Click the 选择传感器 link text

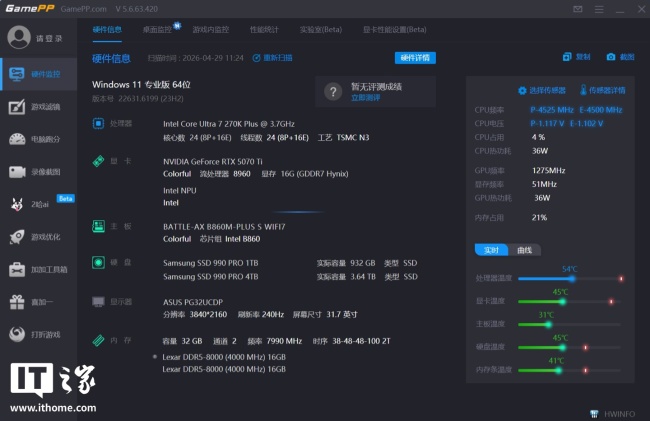pos(547,90)
